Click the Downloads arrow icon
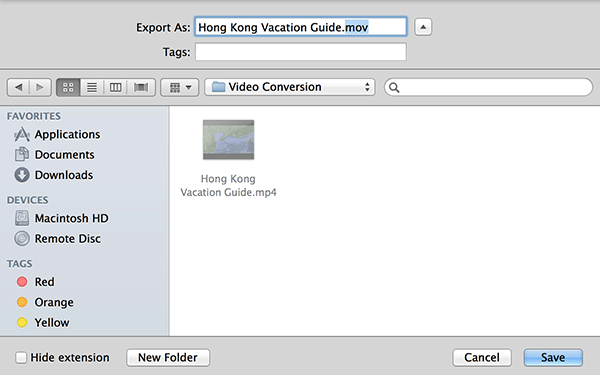600x375 pixels. (x=22, y=175)
